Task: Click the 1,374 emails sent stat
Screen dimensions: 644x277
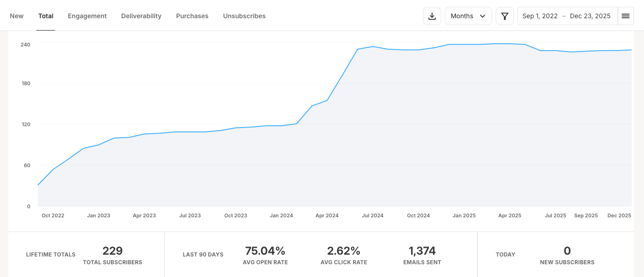Action: click(422, 251)
